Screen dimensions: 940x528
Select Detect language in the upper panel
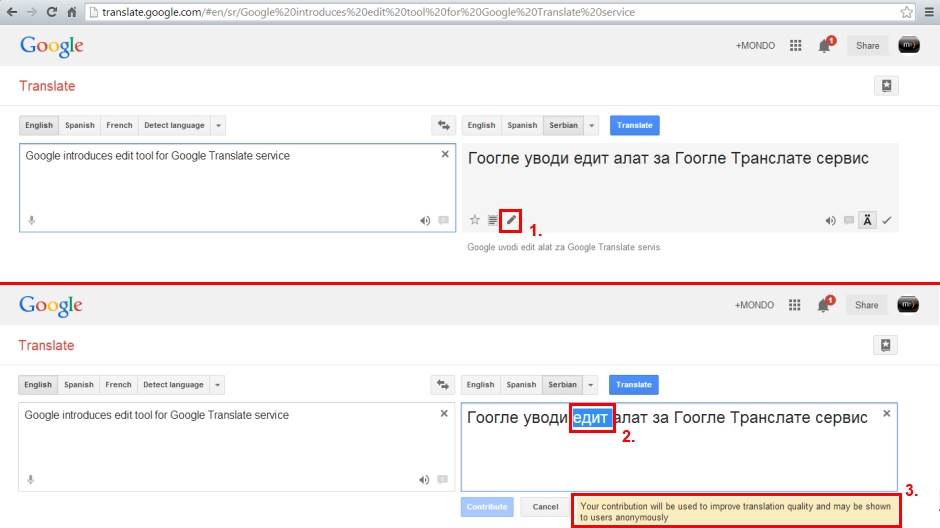pyautogui.click(x=174, y=125)
